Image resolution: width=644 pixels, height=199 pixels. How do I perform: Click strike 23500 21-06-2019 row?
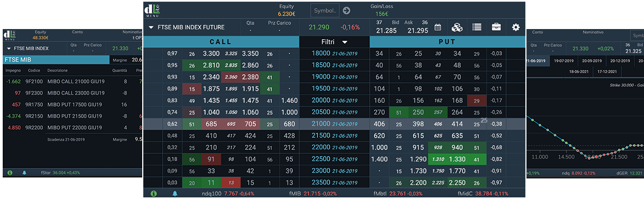pos(334,183)
